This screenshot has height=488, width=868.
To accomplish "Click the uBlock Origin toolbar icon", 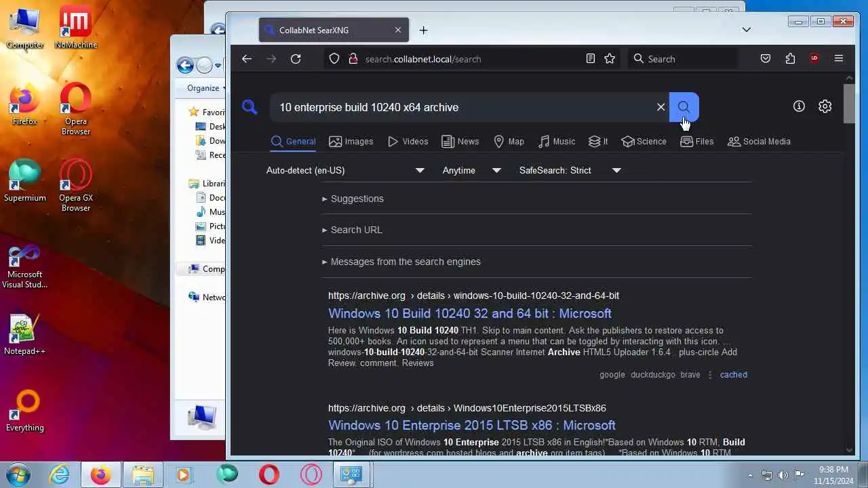I will tap(814, 59).
